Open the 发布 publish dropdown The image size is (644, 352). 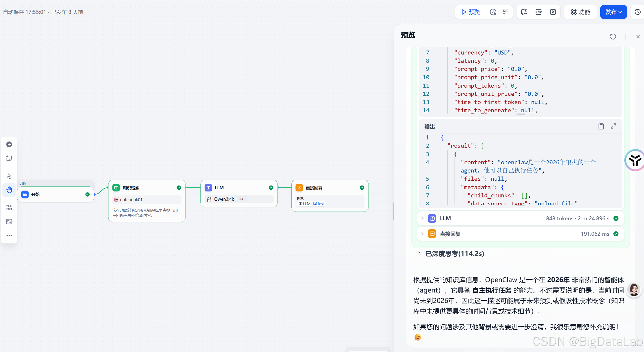pyautogui.click(x=613, y=12)
